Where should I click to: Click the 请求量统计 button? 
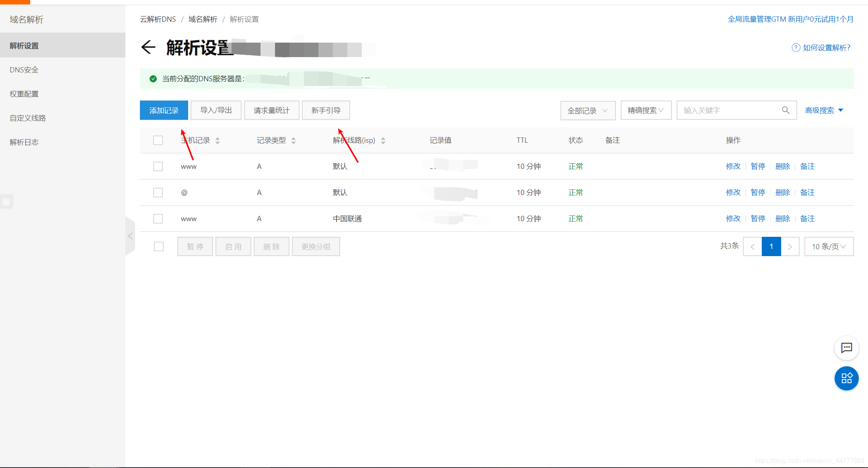272,110
